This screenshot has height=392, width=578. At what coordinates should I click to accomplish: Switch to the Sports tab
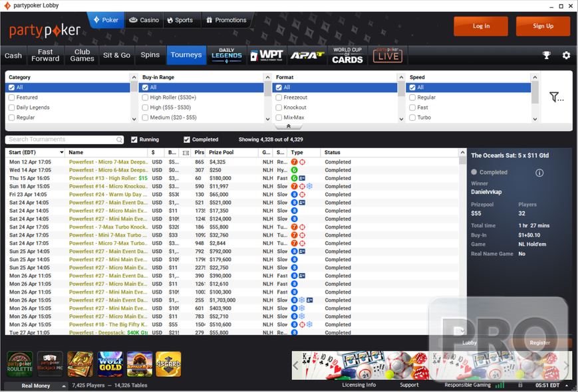click(180, 20)
